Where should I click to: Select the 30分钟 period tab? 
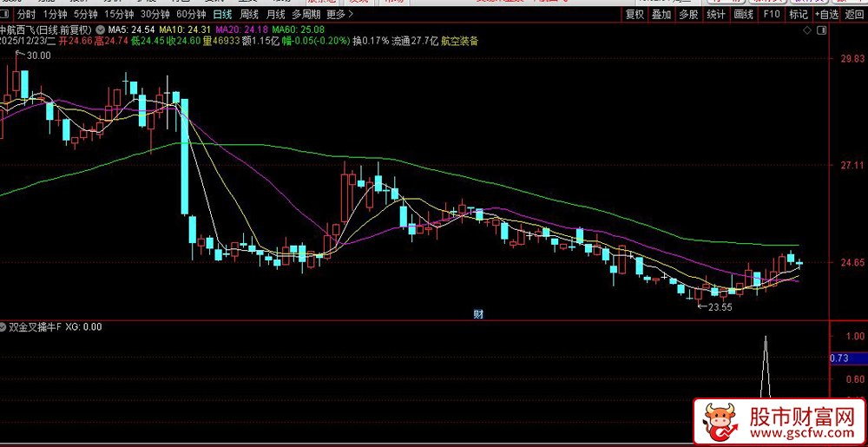point(155,15)
